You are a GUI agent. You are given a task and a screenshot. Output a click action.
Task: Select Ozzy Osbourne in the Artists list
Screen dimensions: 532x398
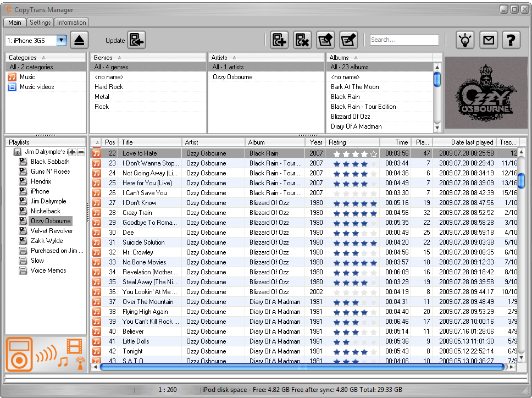(x=267, y=77)
